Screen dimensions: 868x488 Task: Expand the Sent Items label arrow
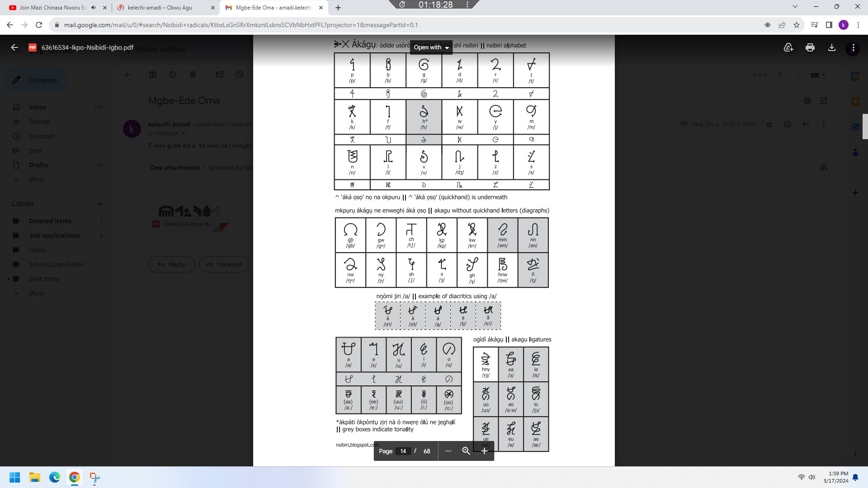point(8,279)
